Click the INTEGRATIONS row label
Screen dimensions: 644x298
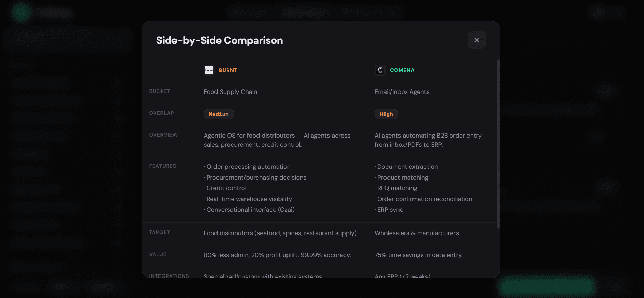coord(169,276)
